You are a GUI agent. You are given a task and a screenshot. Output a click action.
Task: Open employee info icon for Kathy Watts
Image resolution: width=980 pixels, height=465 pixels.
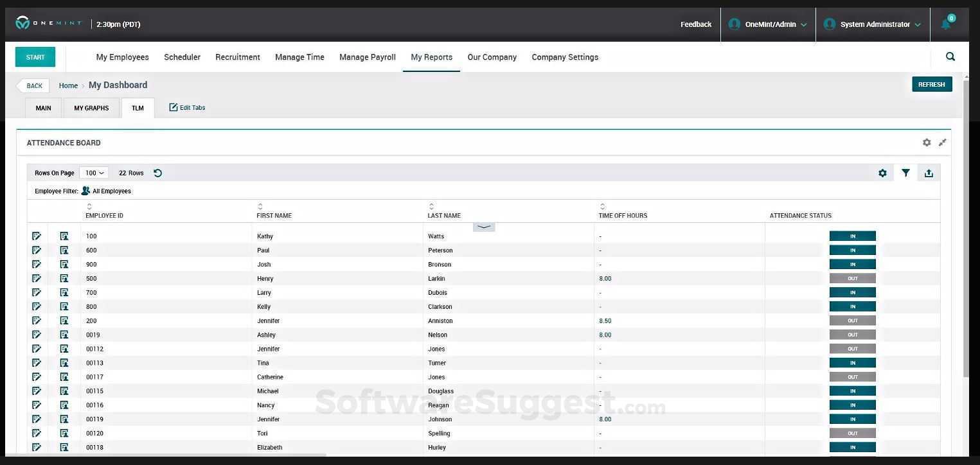(64, 236)
